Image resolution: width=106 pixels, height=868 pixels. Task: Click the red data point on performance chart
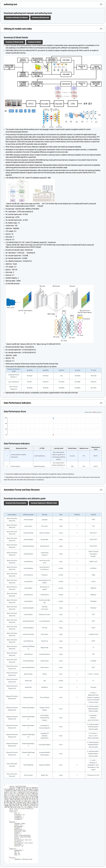pos(53,435)
